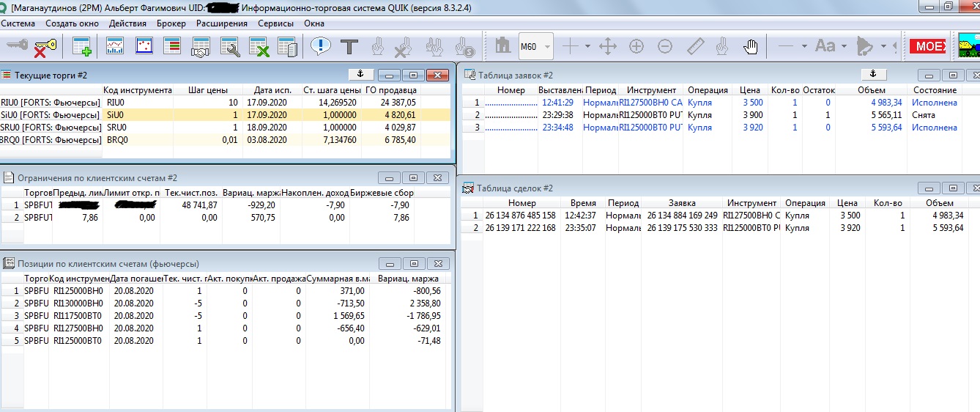Click the disconnect key icon with red X
The height and width of the screenshot is (412, 980).
45,47
